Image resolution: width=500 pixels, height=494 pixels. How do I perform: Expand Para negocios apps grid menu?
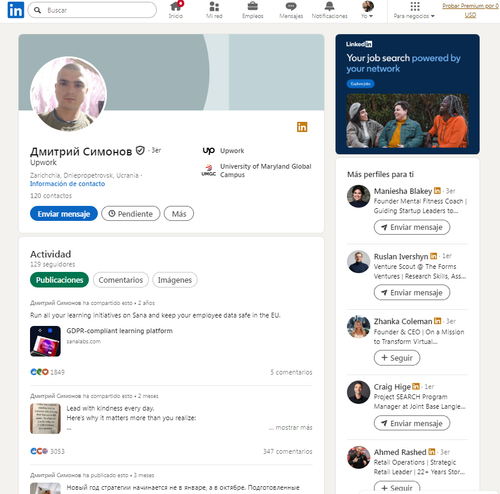point(414,10)
